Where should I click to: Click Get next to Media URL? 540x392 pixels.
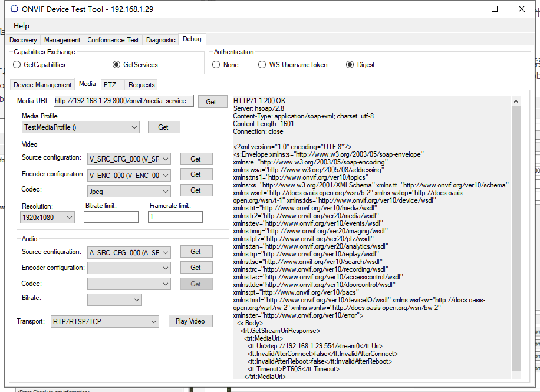[211, 101]
